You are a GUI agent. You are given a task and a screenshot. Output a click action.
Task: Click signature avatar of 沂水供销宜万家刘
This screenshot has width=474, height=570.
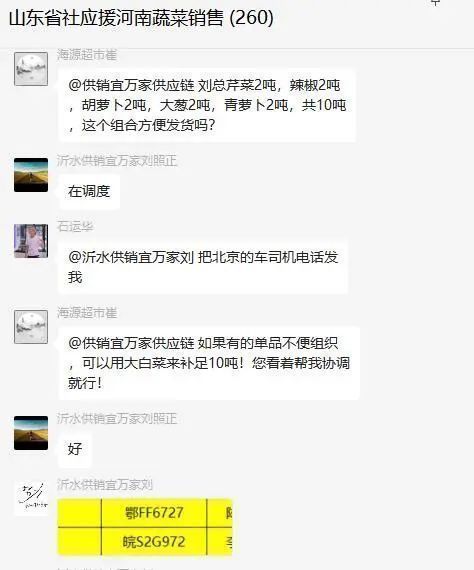coord(31,499)
